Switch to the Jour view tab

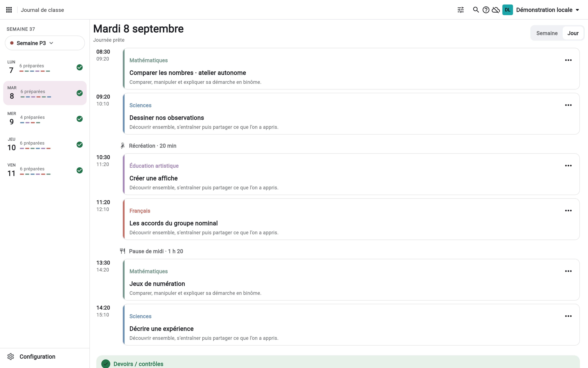(x=573, y=33)
